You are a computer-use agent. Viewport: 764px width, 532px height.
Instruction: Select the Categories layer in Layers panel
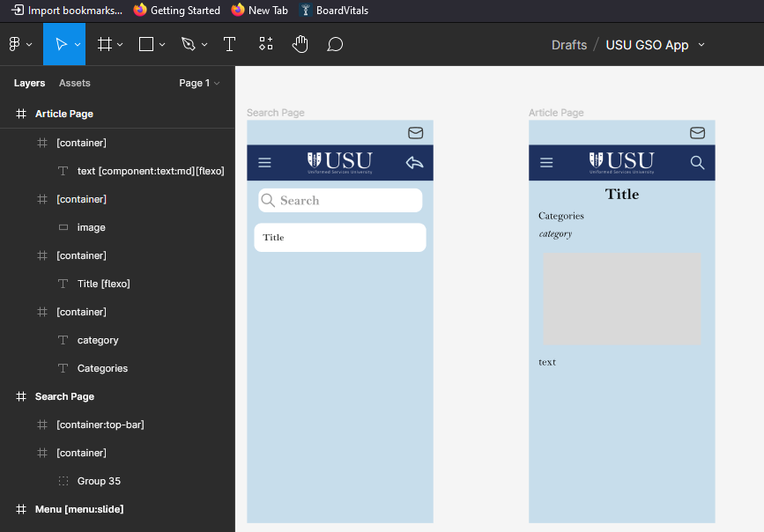[x=117, y=368]
